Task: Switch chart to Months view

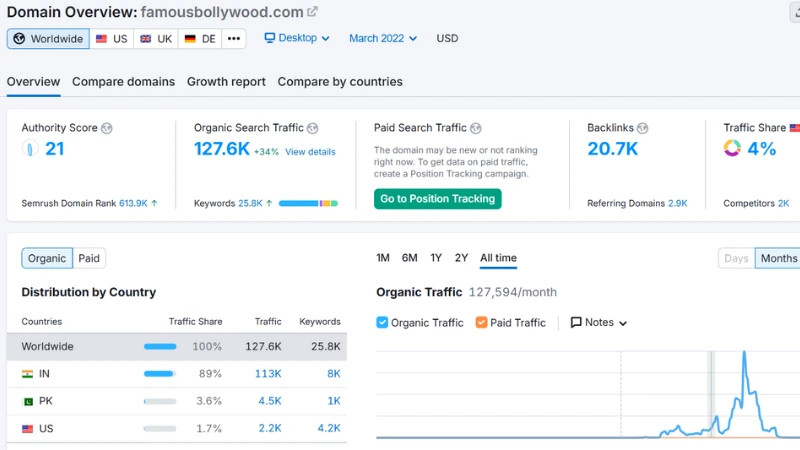Action: (x=779, y=258)
